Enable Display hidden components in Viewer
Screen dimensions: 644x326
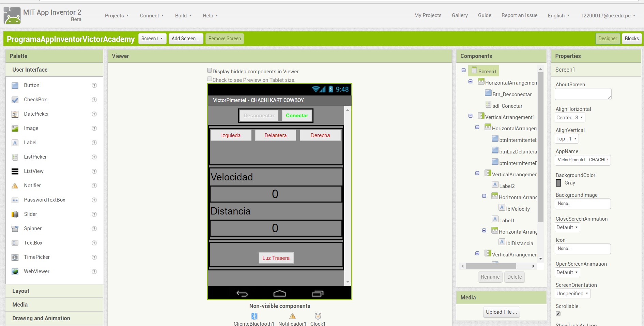coord(210,71)
